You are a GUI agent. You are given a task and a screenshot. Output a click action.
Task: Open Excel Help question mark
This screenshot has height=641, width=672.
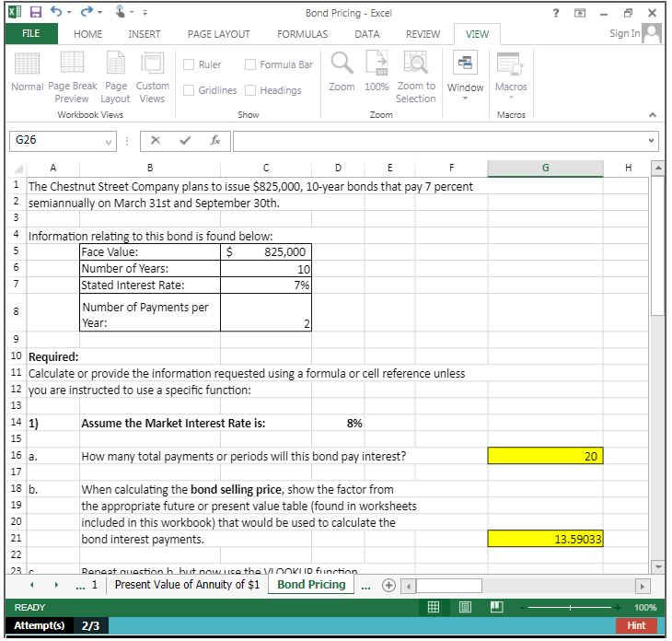pyautogui.click(x=556, y=13)
